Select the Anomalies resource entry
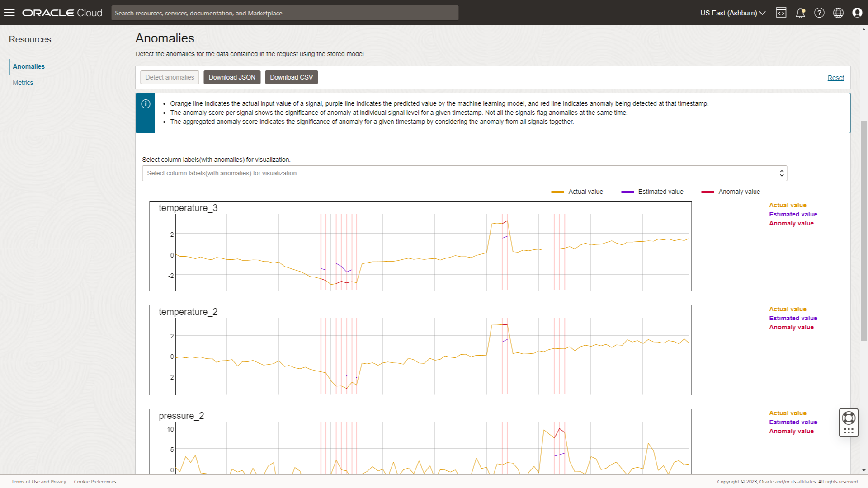Image resolution: width=868 pixels, height=488 pixels. (x=28, y=66)
